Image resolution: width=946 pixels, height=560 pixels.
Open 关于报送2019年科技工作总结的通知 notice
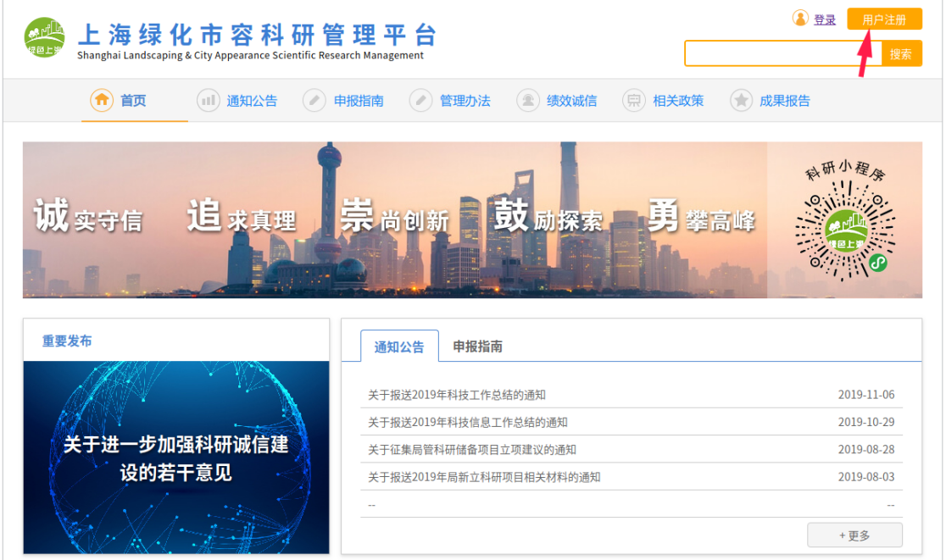tap(456, 395)
